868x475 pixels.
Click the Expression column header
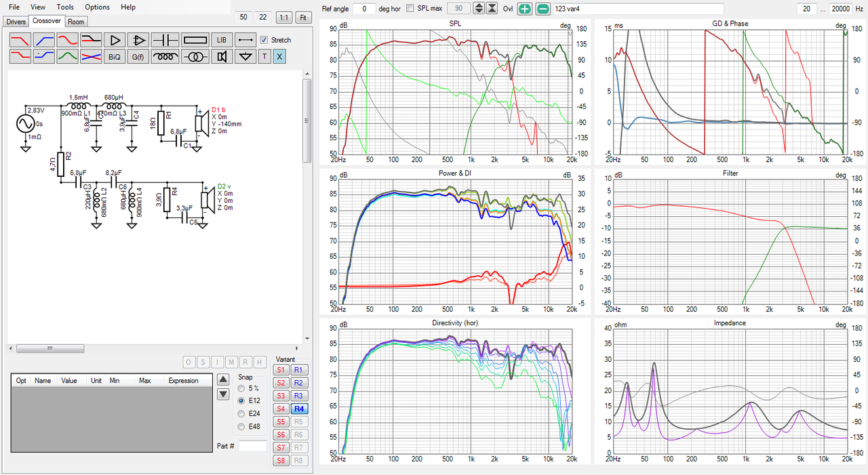click(183, 381)
